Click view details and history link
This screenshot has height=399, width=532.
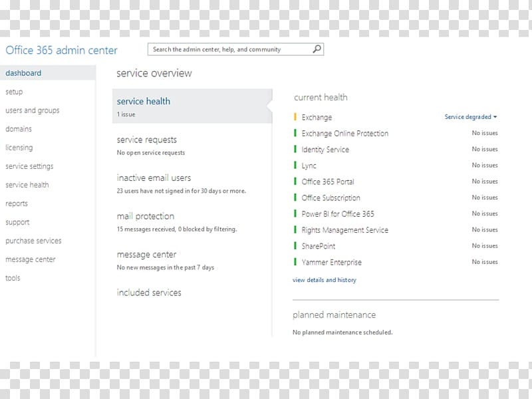click(x=325, y=280)
